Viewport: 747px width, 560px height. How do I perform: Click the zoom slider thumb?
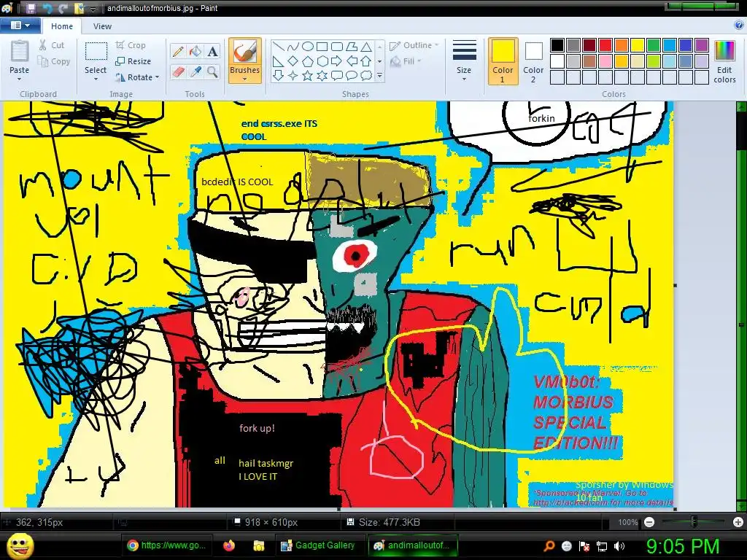tap(694, 522)
